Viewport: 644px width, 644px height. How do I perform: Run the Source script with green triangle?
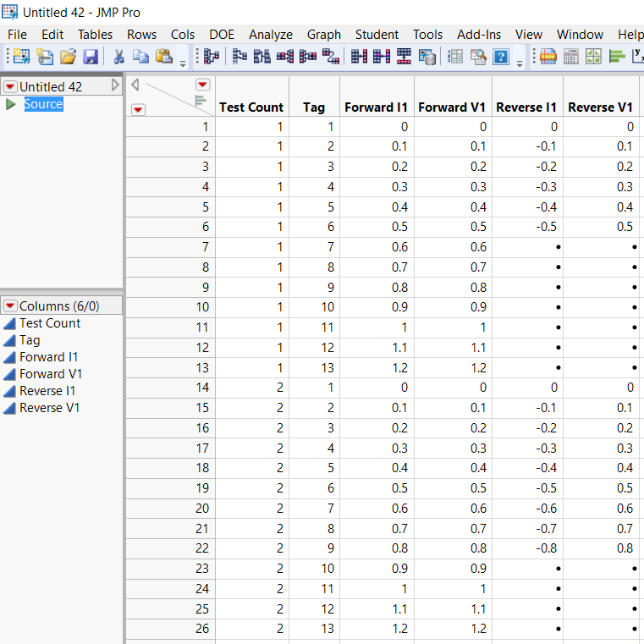(11, 104)
